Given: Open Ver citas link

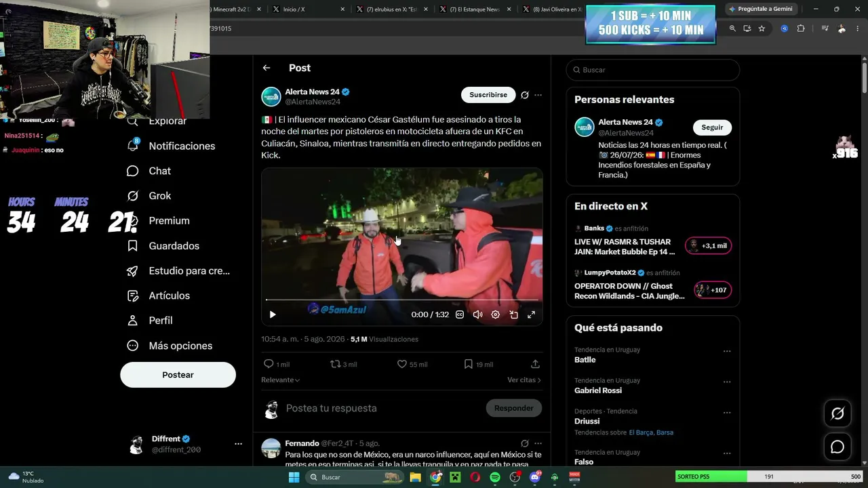Looking at the screenshot, I should [524, 380].
